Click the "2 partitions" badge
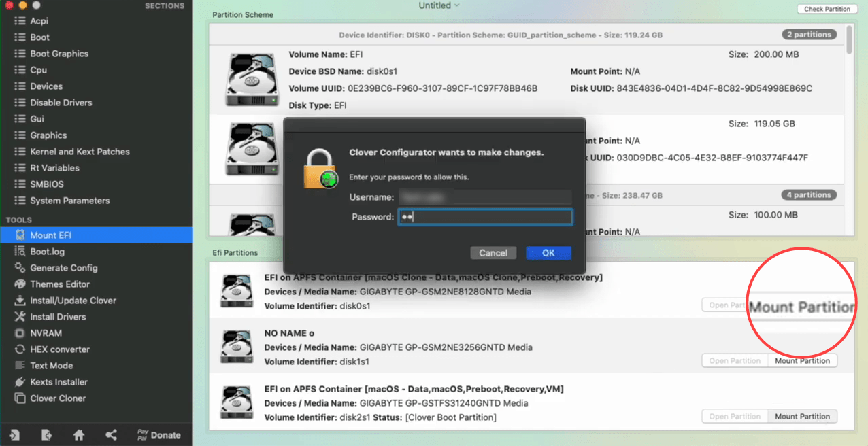This screenshot has width=868, height=446. pyautogui.click(x=809, y=35)
